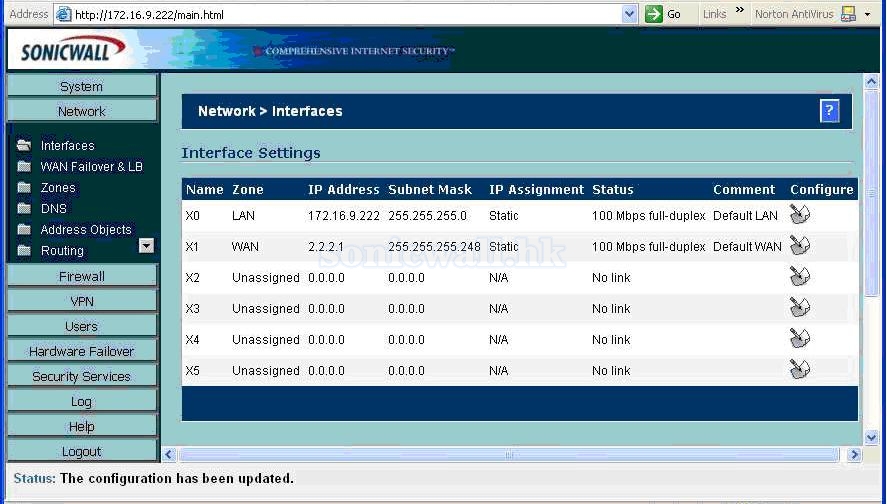Open Address Objects in Network submenu

[x=86, y=230]
